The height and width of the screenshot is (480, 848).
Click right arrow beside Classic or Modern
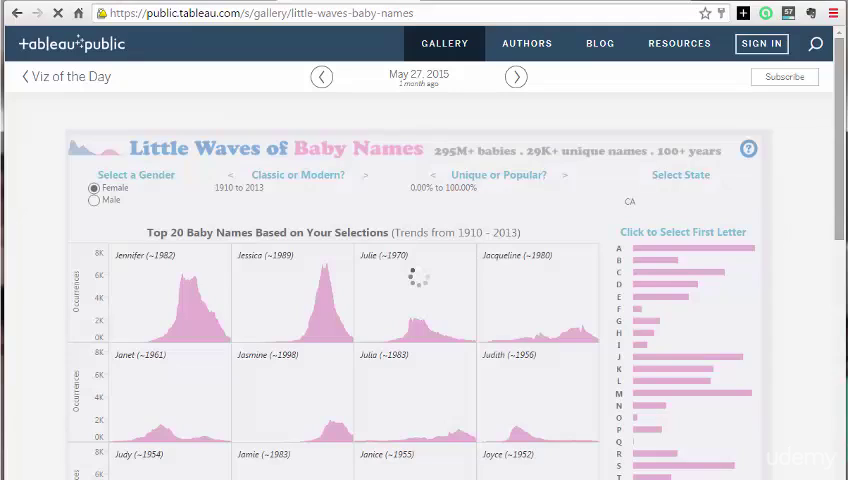[366, 175]
